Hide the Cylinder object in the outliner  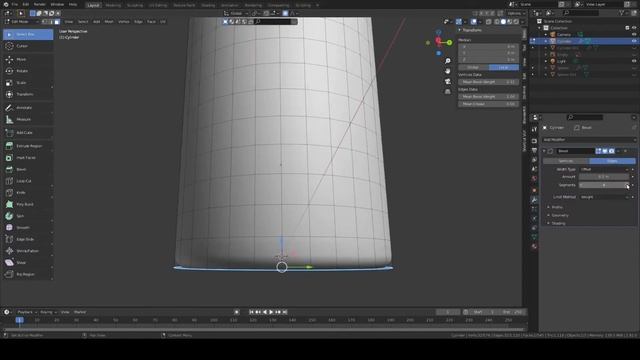634,41
